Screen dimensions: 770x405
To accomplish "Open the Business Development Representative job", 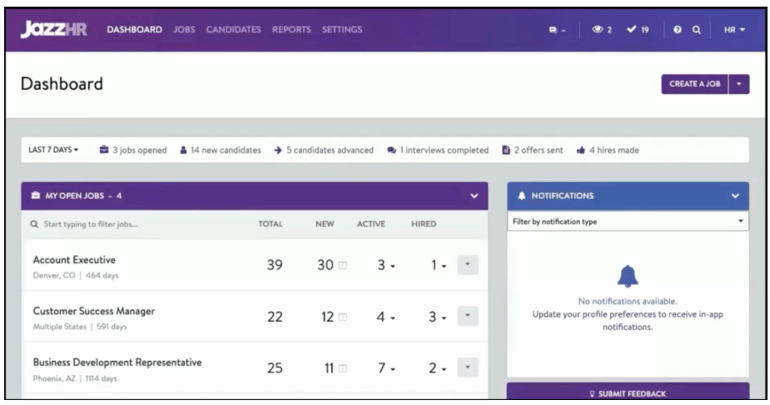I will click(117, 362).
